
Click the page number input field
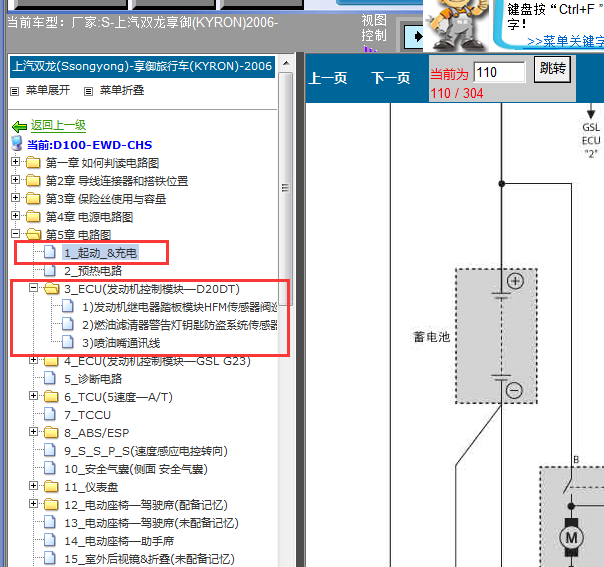click(x=499, y=72)
